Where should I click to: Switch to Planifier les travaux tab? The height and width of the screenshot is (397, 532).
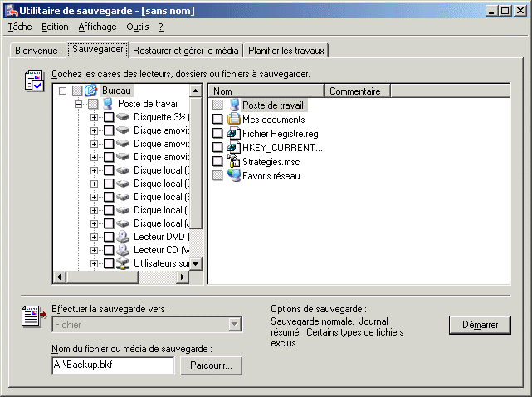click(286, 51)
